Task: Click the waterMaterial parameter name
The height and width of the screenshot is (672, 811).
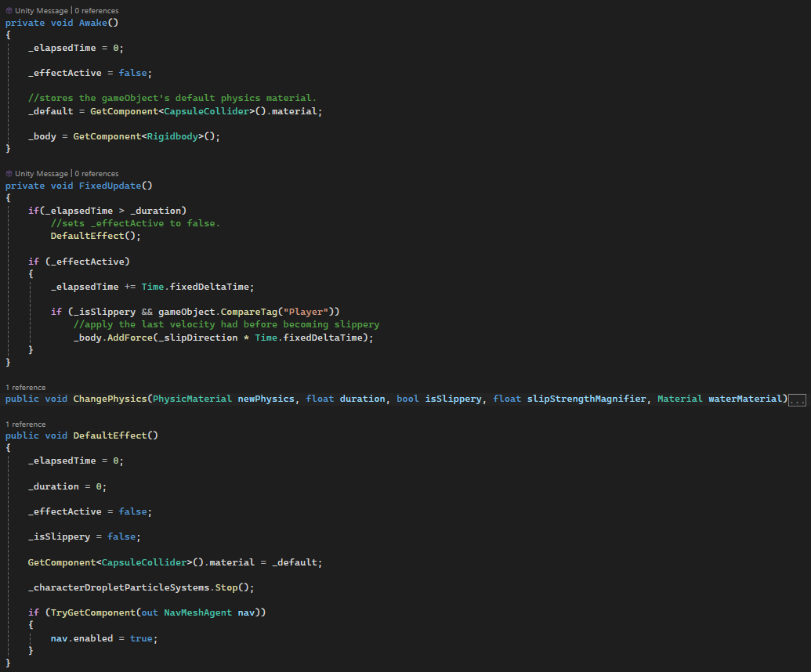Action: 747,399
